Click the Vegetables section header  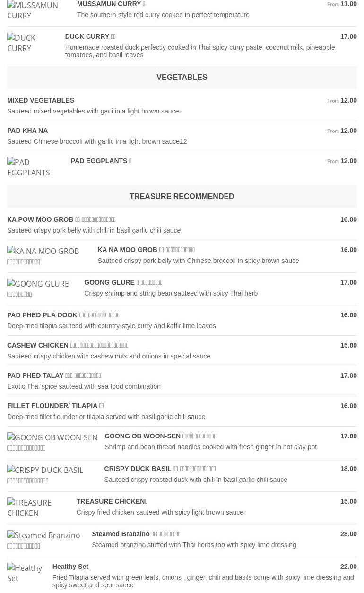182,78
